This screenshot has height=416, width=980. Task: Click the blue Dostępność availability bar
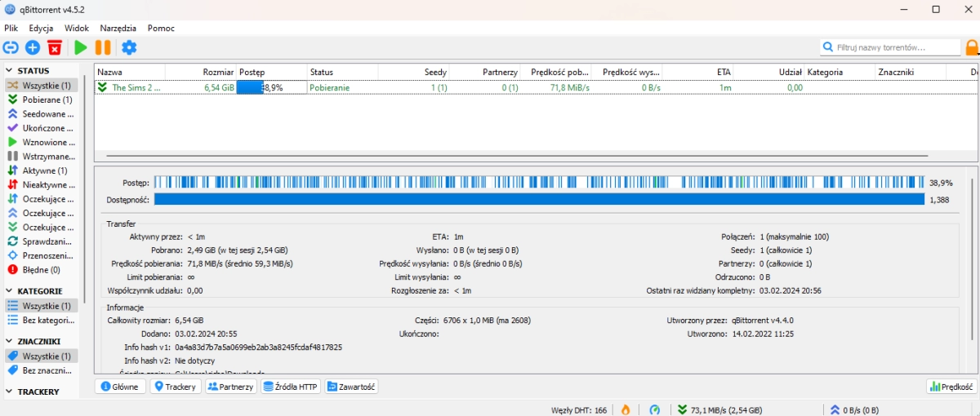pyautogui.click(x=539, y=199)
